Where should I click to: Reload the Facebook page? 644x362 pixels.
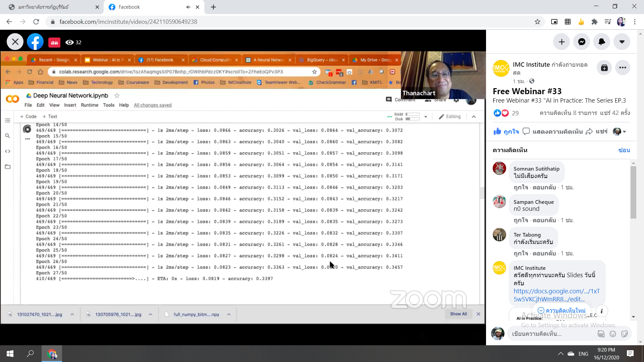point(36,22)
